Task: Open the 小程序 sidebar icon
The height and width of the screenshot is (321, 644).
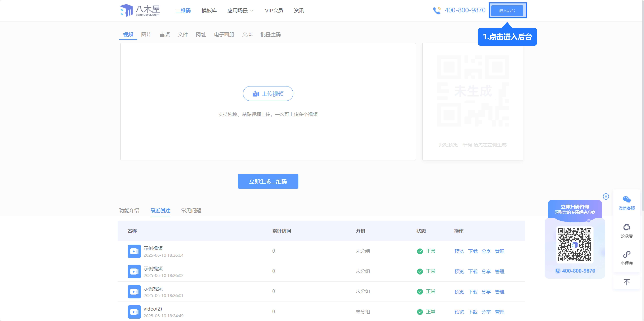Action: tap(627, 255)
